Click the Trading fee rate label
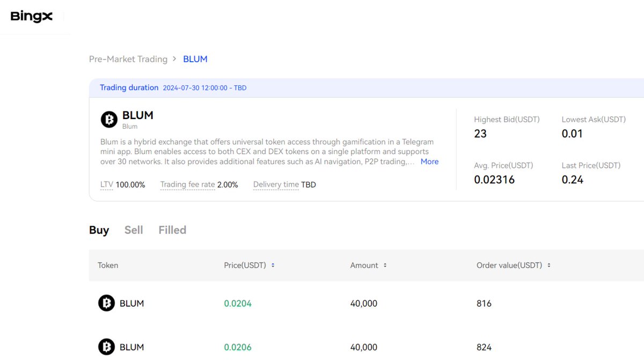This screenshot has height=362, width=644. point(188,184)
